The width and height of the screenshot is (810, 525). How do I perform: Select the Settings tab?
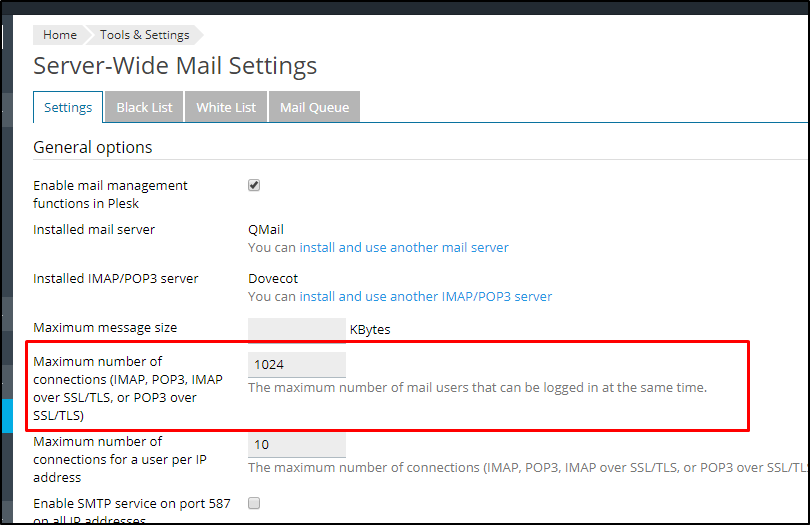click(x=68, y=108)
